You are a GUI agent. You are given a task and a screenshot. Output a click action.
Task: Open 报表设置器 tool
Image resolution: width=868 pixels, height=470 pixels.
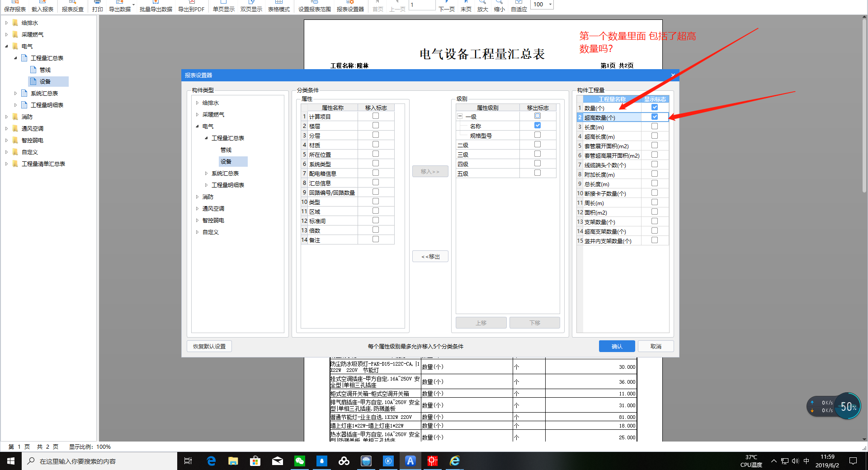(350, 6)
